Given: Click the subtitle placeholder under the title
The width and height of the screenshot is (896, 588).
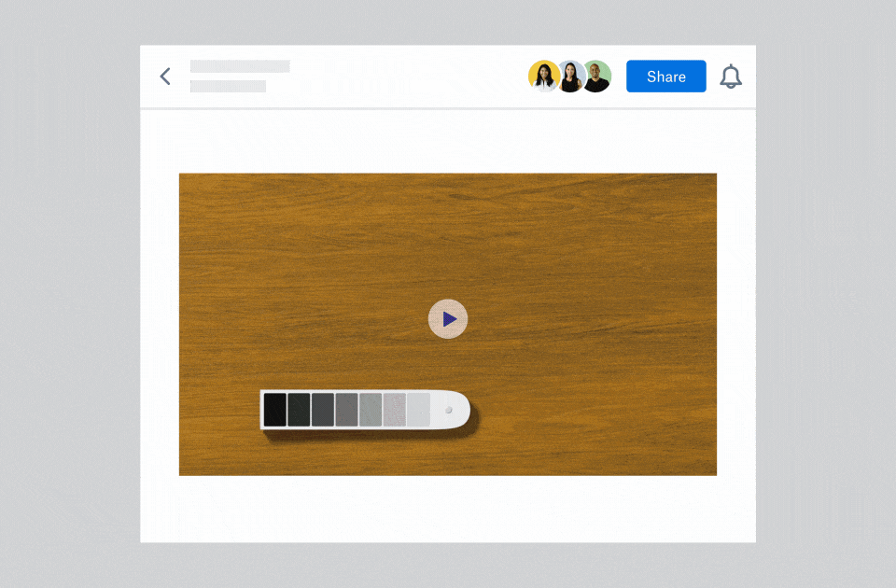Looking at the screenshot, I should 228,87.
